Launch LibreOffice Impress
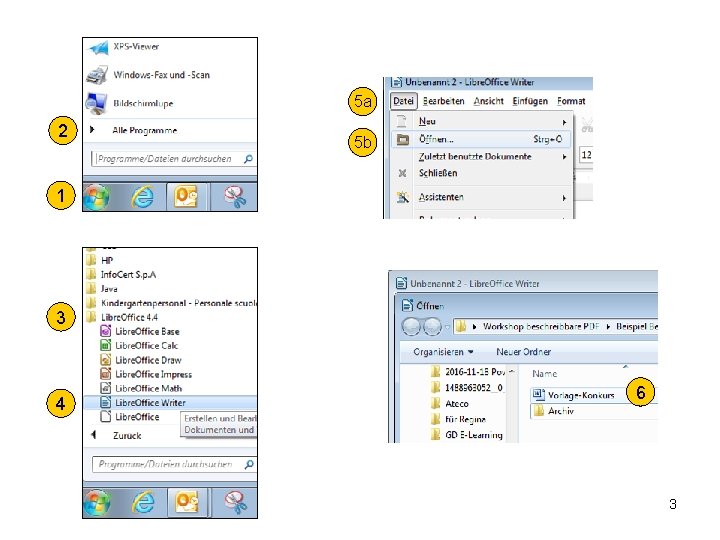 coord(146,374)
